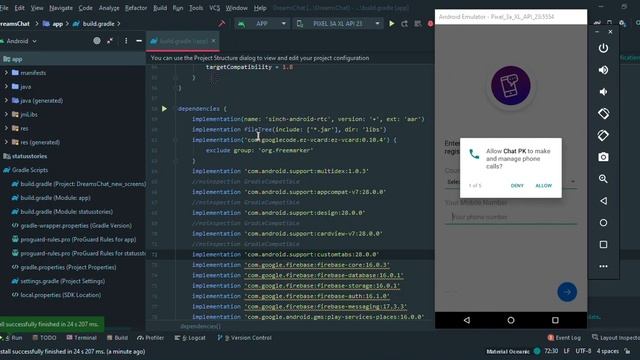Open the Terminal tool window
This screenshot has height=360, width=640.
click(81, 338)
